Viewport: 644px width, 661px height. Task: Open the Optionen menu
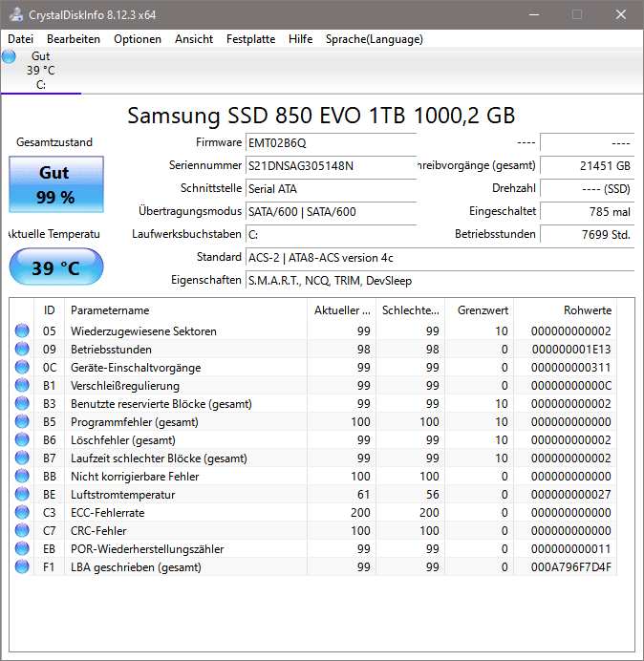click(x=138, y=39)
